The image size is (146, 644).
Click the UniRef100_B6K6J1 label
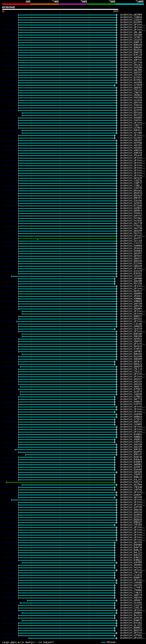[131, 364]
